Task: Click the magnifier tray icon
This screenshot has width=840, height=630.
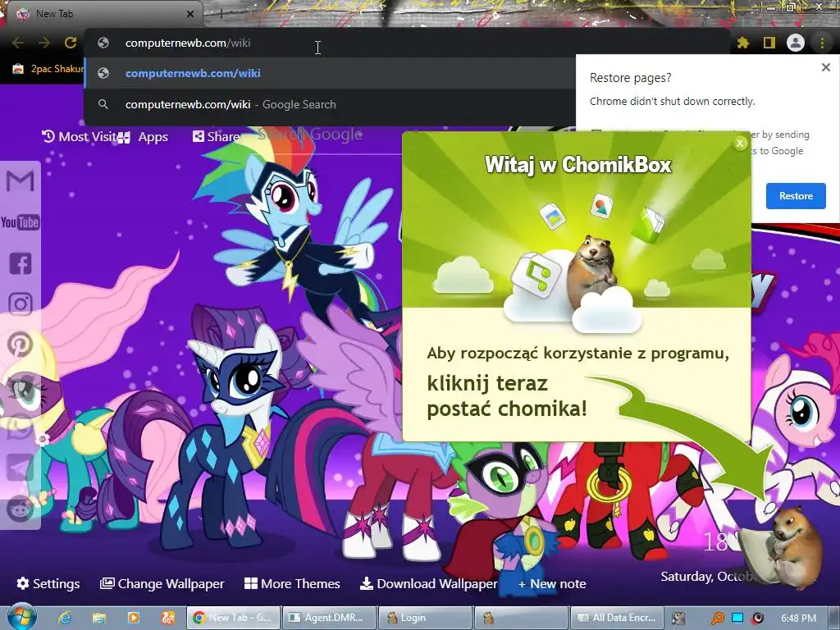Action: [x=717, y=618]
